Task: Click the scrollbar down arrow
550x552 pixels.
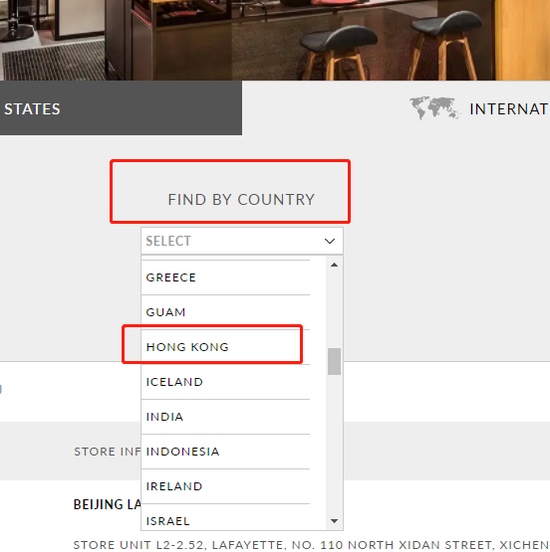Action: tap(334, 521)
